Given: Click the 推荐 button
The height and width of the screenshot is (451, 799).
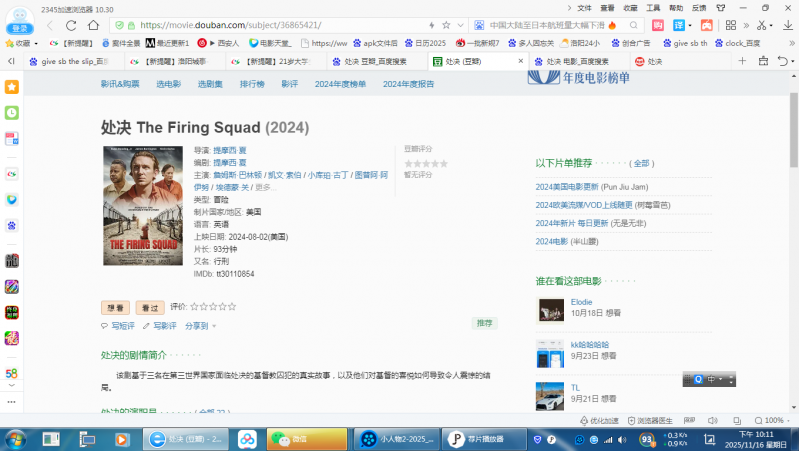Looking at the screenshot, I should [484, 323].
